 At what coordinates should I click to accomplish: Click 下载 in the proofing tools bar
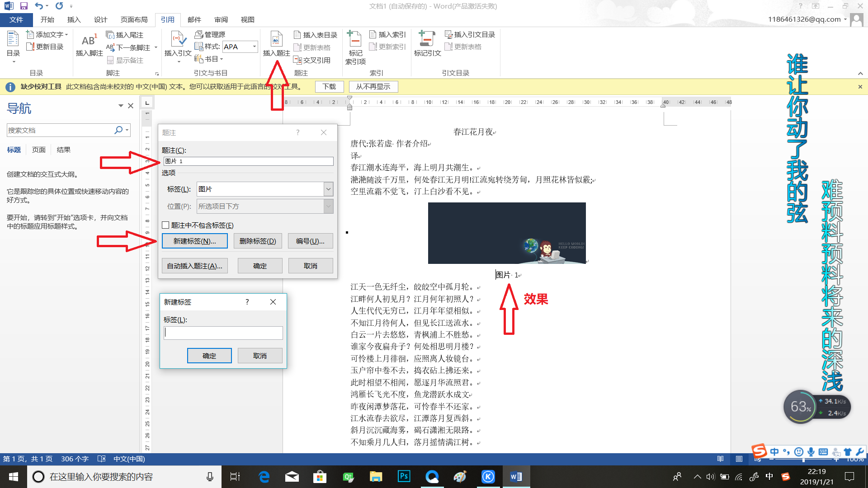(x=329, y=86)
